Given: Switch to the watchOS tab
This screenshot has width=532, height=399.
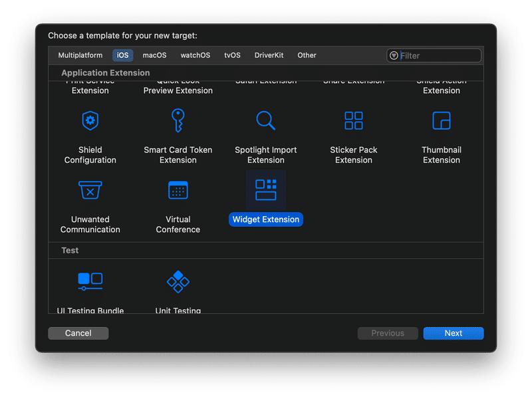Looking at the screenshot, I should click(196, 55).
